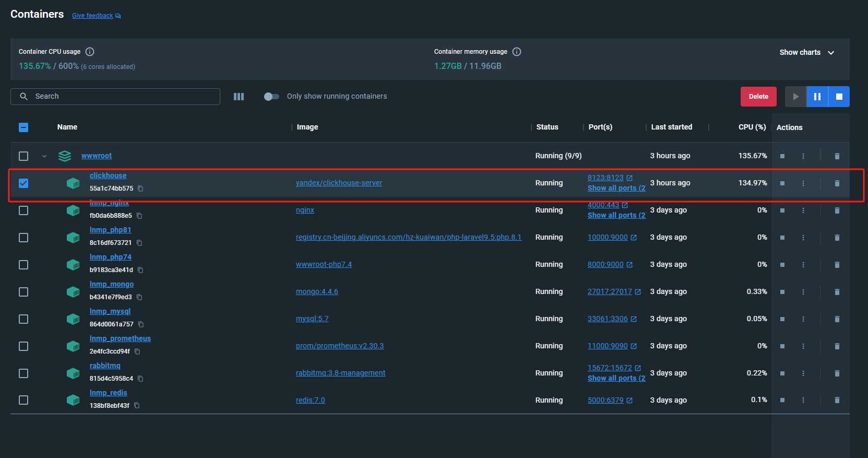Click the Search containers input field
Image resolution: width=868 pixels, height=458 pixels.
click(115, 97)
